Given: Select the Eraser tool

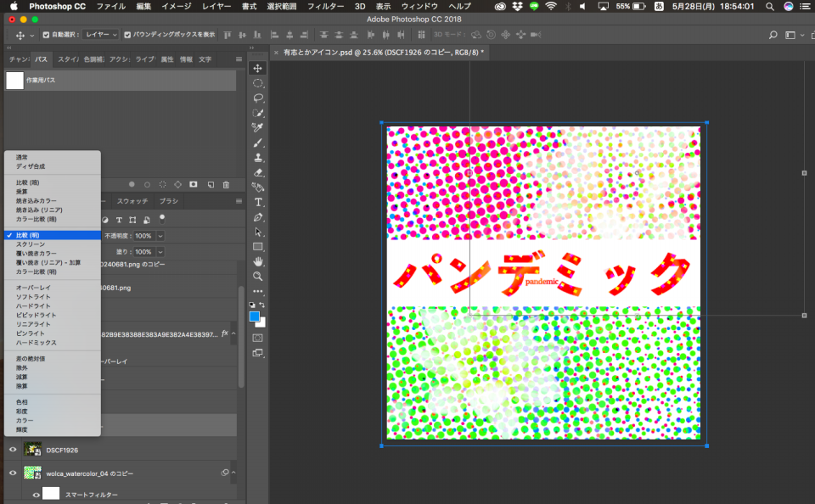Looking at the screenshot, I should (x=258, y=172).
